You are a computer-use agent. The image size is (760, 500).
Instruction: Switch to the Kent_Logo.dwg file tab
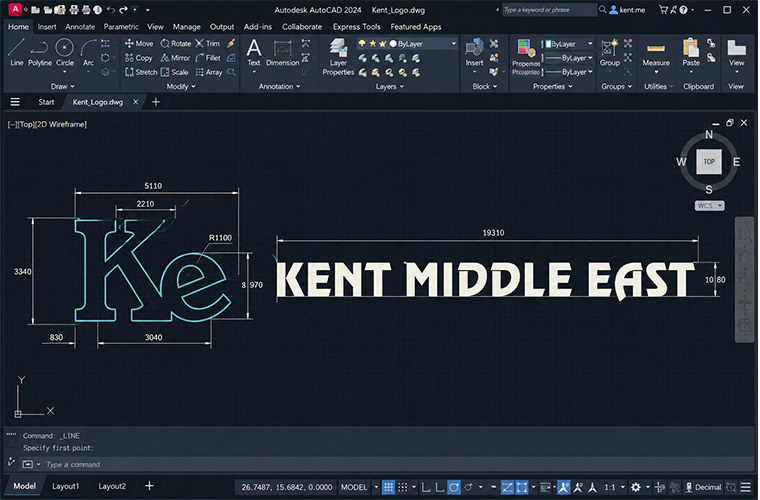coord(98,102)
